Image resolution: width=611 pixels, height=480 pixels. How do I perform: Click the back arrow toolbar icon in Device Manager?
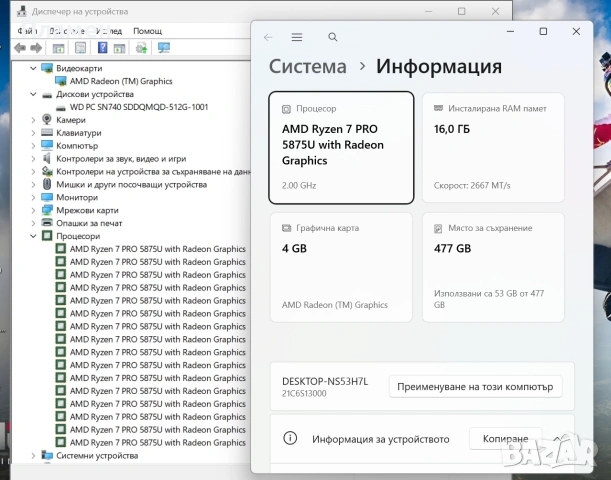tap(20, 48)
